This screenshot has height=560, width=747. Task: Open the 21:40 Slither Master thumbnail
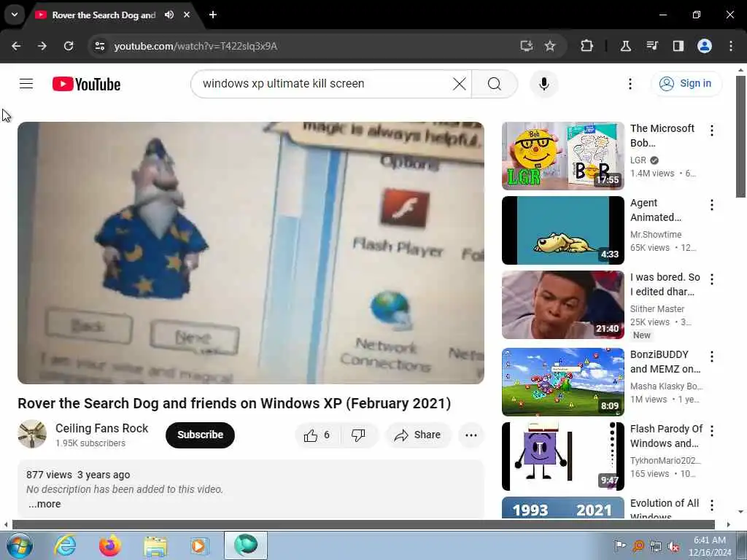tap(562, 305)
